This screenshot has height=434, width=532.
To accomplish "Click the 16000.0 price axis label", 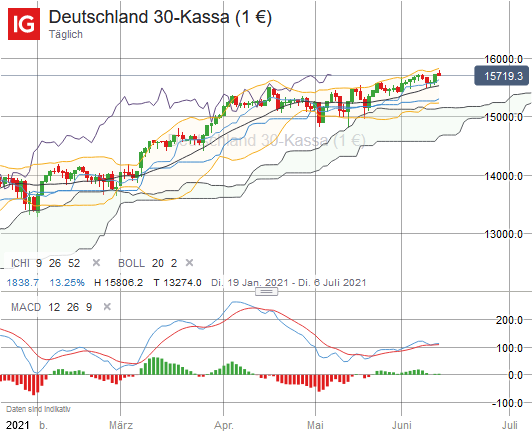I will point(503,59).
